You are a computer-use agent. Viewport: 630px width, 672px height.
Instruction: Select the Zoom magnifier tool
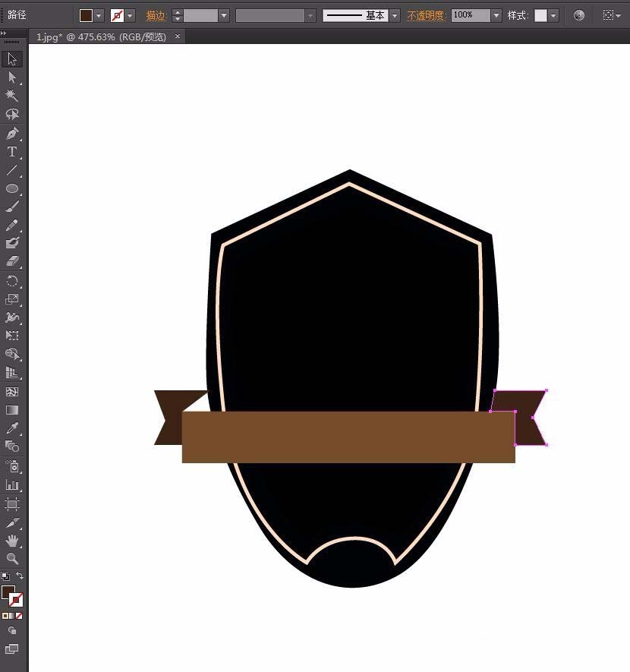pos(12,559)
